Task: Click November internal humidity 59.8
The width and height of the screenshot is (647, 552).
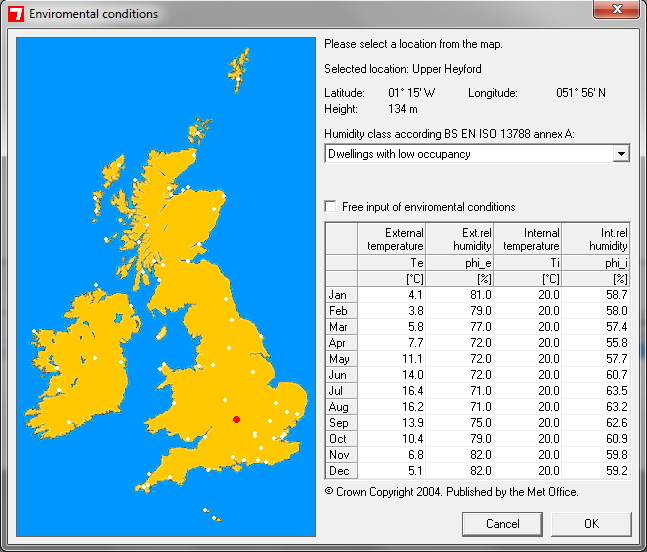Action: [x=595, y=455]
